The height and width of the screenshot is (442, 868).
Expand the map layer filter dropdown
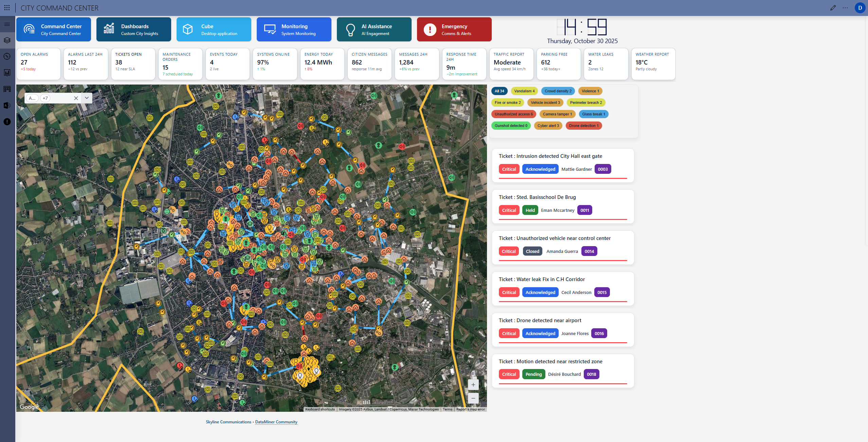coord(87,98)
